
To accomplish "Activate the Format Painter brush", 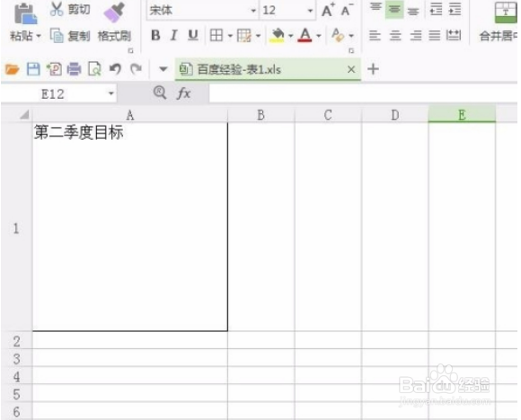I will [114, 13].
